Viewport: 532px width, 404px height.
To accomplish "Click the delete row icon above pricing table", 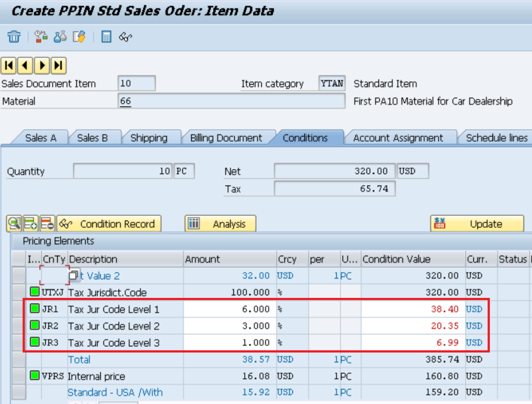I will [47, 224].
